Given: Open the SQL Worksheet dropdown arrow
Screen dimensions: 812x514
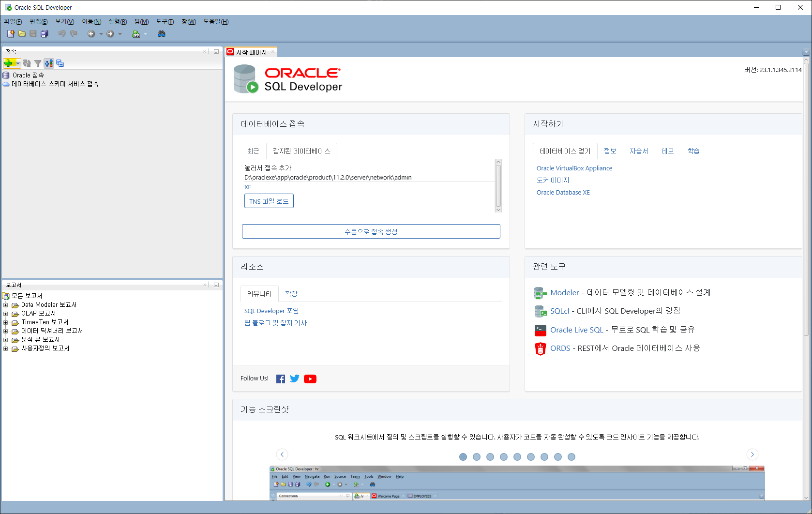Looking at the screenshot, I should (145, 34).
